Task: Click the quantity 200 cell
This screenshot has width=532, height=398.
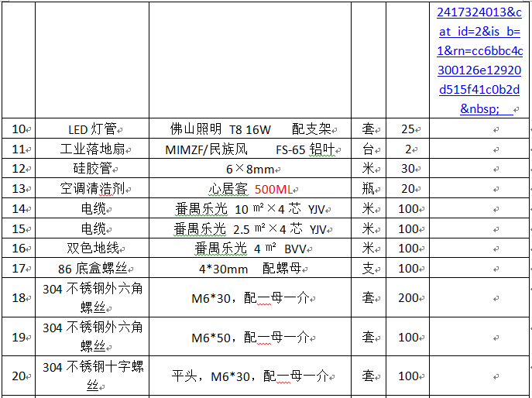Action: click(x=407, y=298)
